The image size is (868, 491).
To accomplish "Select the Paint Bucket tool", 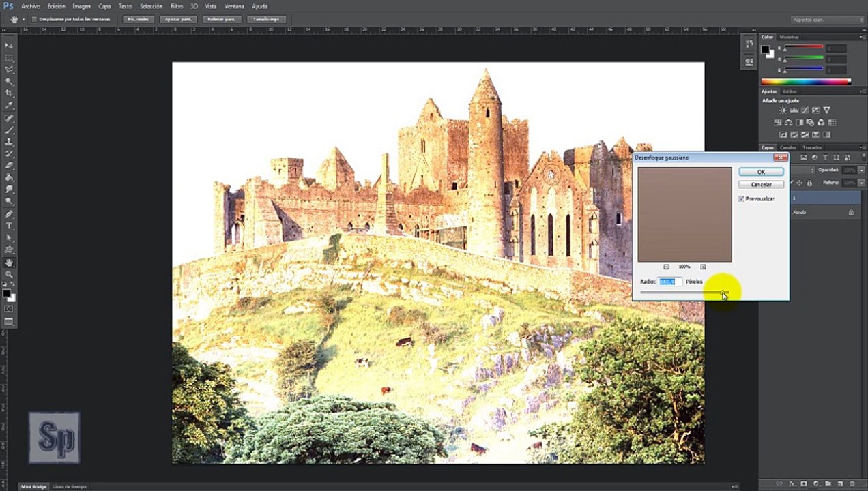I will point(10,177).
